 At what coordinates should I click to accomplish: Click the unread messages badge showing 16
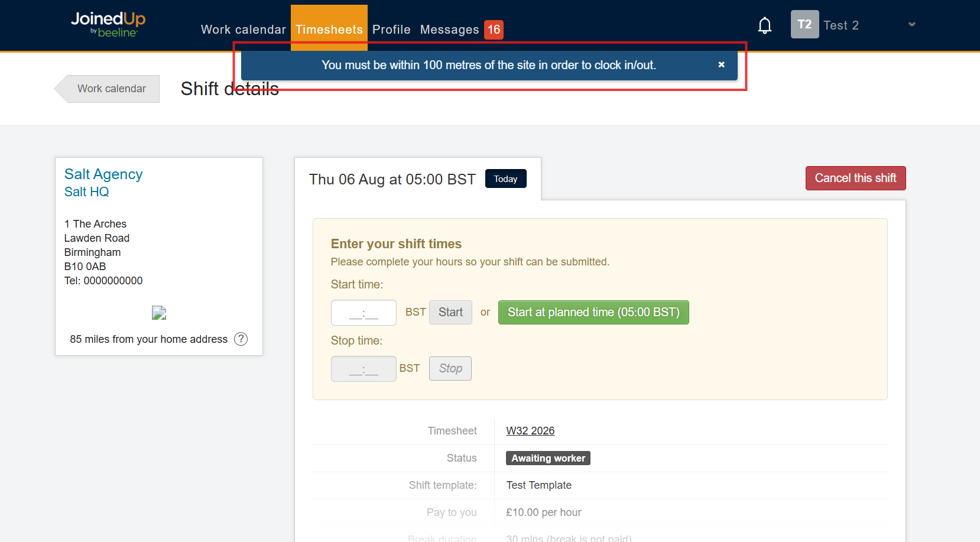tap(494, 30)
